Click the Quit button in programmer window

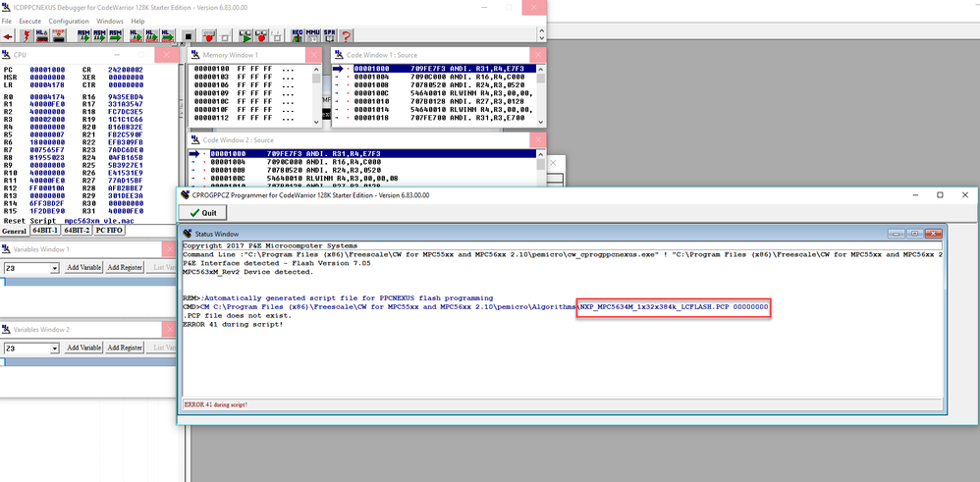click(x=202, y=213)
